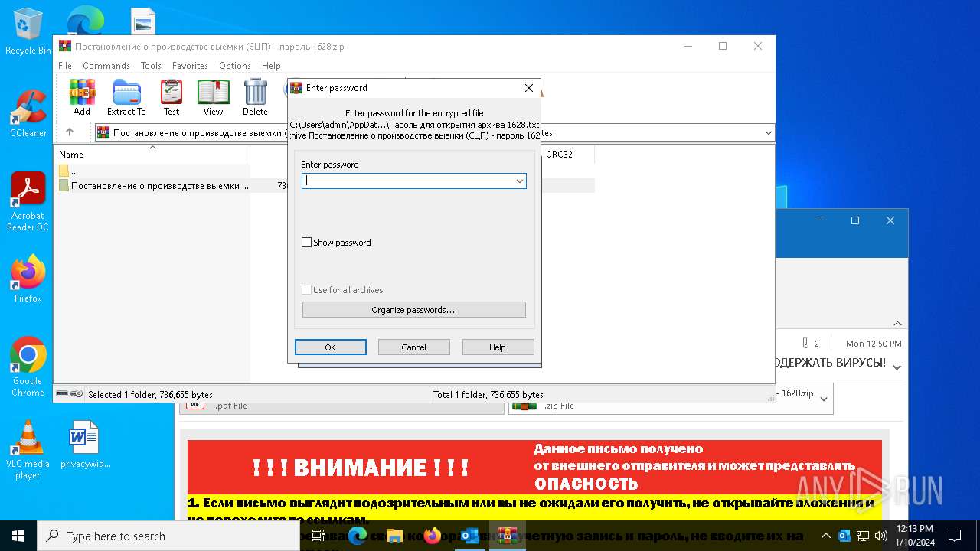Open Acrobat Reader DC desktop icon
The height and width of the screenshot is (551, 980).
[x=28, y=202]
